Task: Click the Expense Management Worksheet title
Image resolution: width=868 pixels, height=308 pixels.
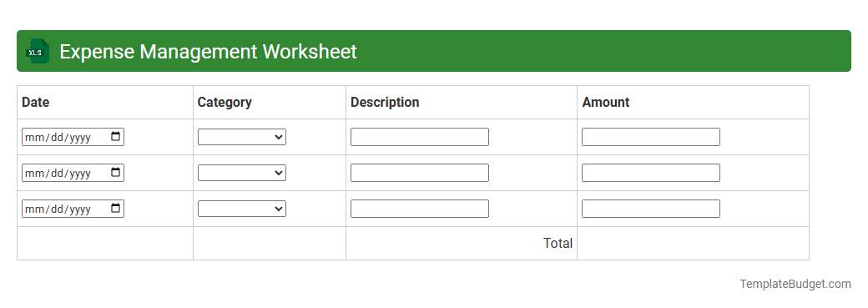Action: [208, 52]
